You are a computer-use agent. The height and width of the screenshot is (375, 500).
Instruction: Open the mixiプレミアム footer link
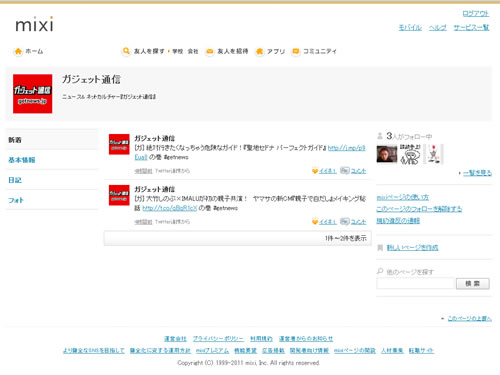[212, 351]
